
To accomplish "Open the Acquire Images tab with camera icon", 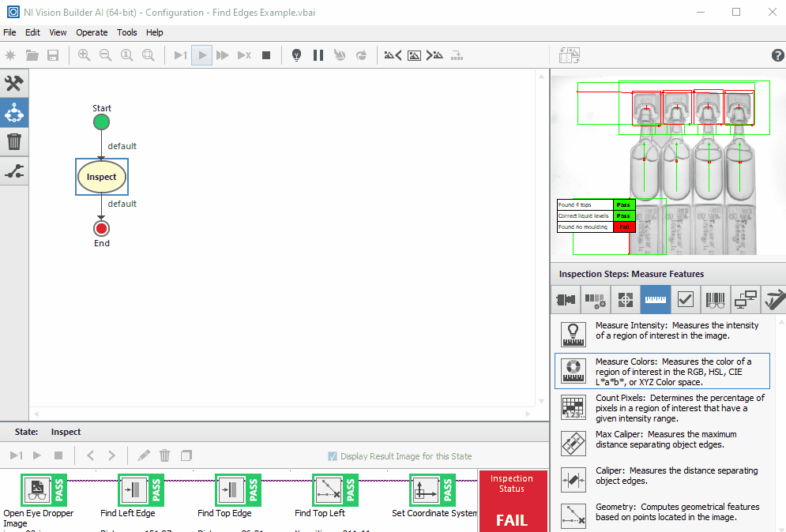I will [x=565, y=300].
